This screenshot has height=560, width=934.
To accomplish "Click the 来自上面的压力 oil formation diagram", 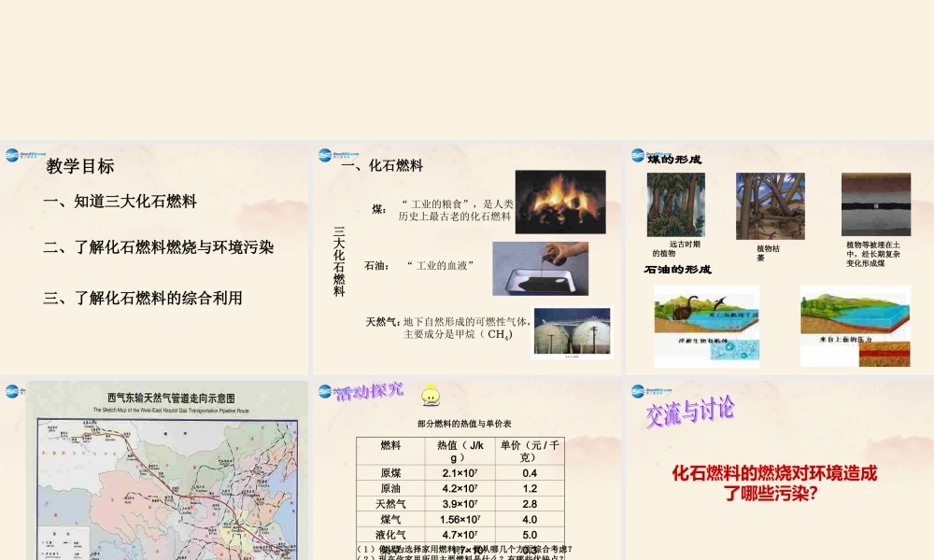I will [x=856, y=326].
